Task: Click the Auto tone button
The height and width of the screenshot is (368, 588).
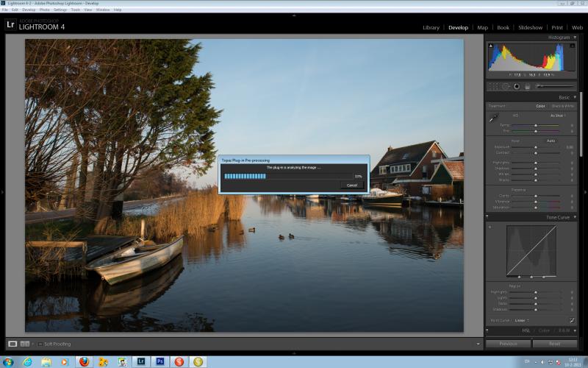Action: coord(551,141)
